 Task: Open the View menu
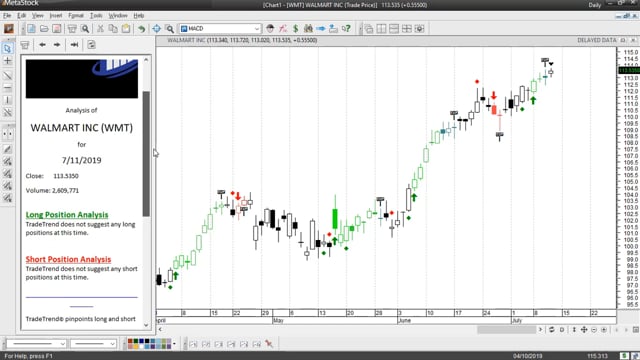[38, 16]
